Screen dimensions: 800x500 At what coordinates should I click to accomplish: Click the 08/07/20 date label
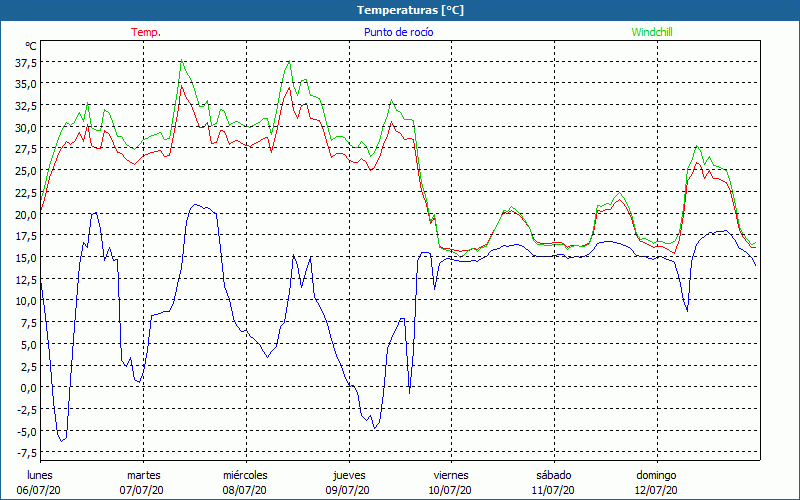[x=245, y=490]
